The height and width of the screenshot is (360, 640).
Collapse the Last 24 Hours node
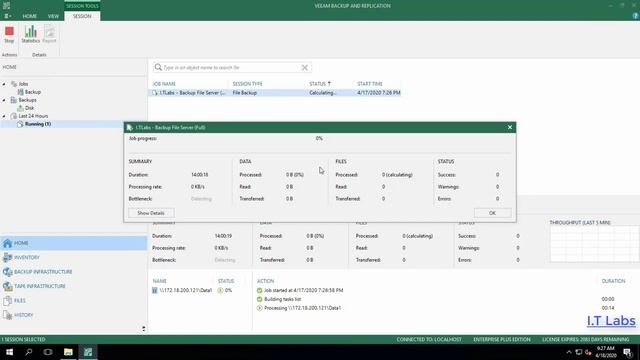coord(4,116)
